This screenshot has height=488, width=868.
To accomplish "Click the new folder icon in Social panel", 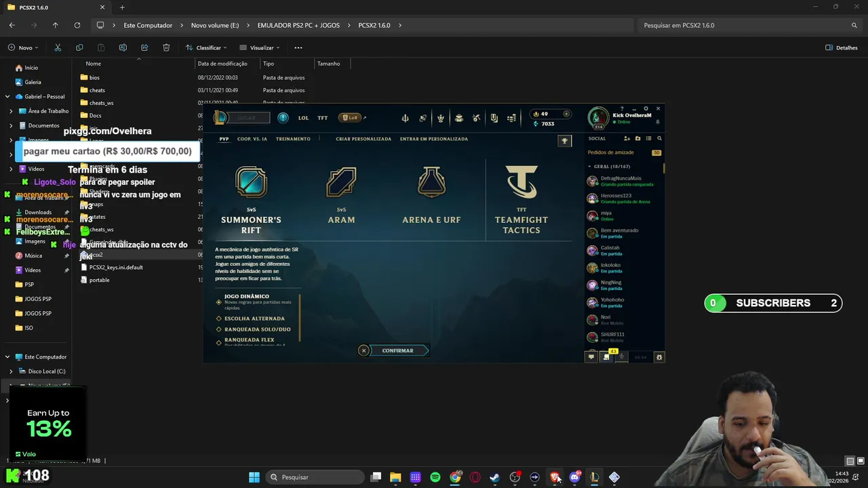I will click(x=637, y=138).
